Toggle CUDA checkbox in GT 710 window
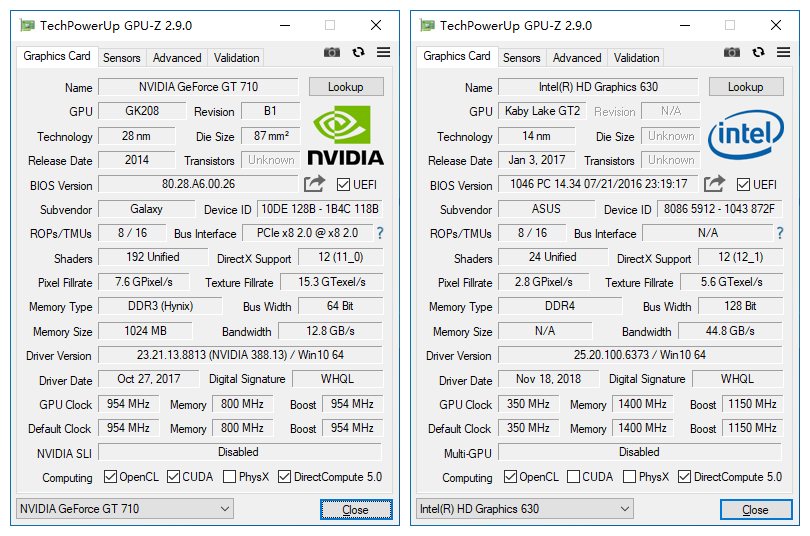The height and width of the screenshot is (536, 810). [174, 476]
